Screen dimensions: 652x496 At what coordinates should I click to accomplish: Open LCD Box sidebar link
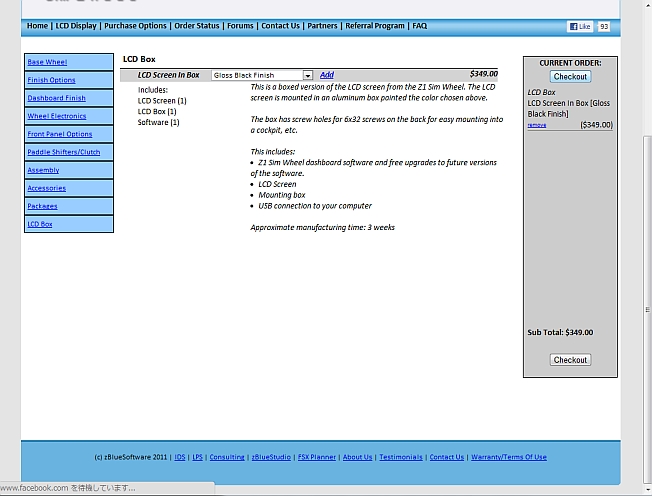click(x=40, y=224)
